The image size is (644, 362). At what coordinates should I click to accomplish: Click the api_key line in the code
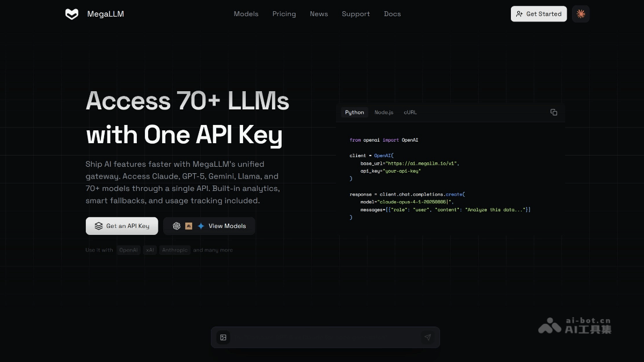(x=391, y=171)
